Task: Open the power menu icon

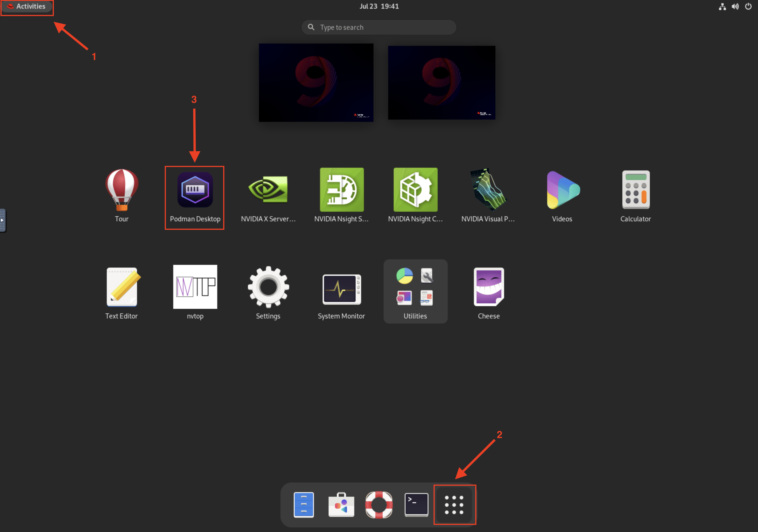Action: tap(748, 6)
